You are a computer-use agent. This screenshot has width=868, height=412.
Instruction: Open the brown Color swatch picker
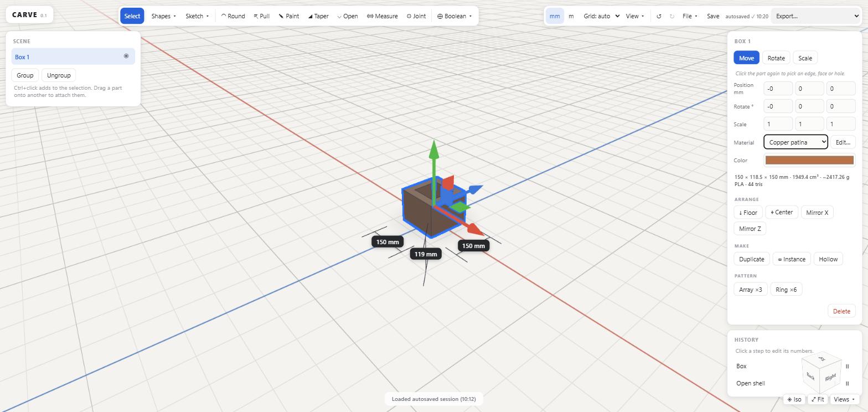(809, 160)
